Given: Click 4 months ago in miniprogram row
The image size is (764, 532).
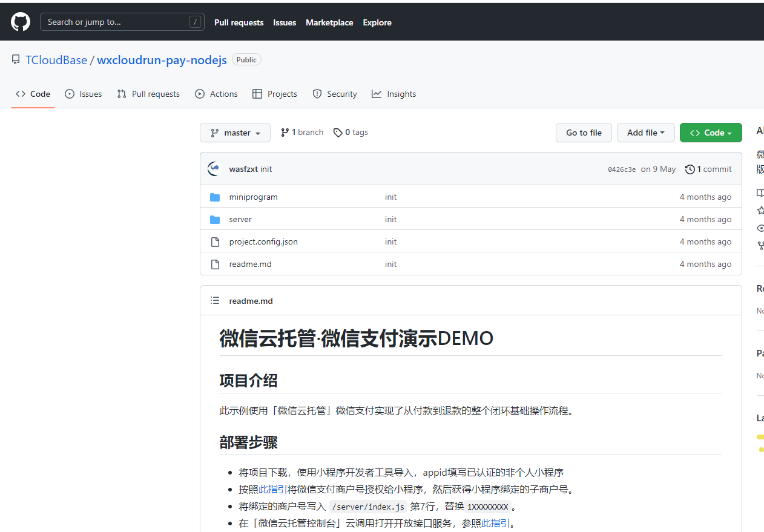Looking at the screenshot, I should coord(705,197).
